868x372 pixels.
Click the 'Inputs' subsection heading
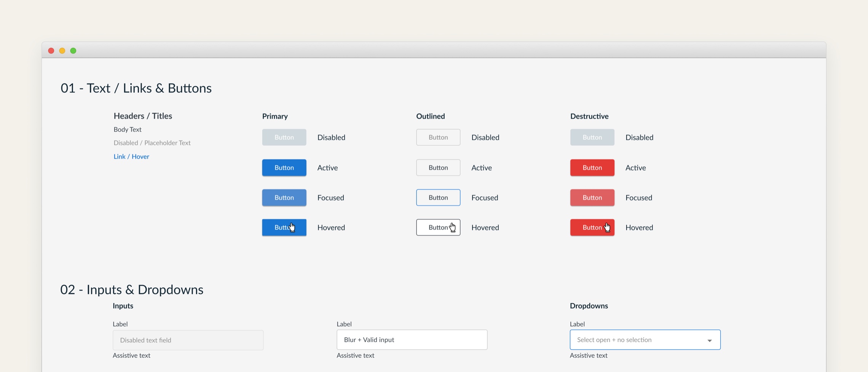coord(123,306)
